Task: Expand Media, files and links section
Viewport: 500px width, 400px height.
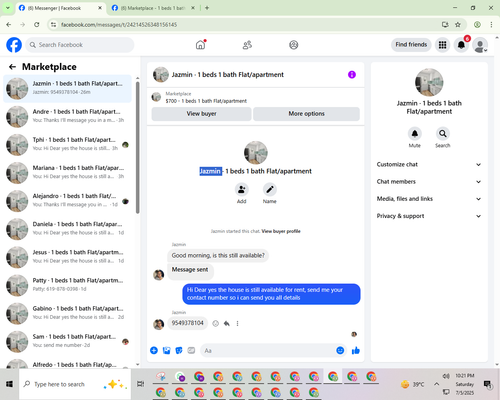Action: pos(429,199)
